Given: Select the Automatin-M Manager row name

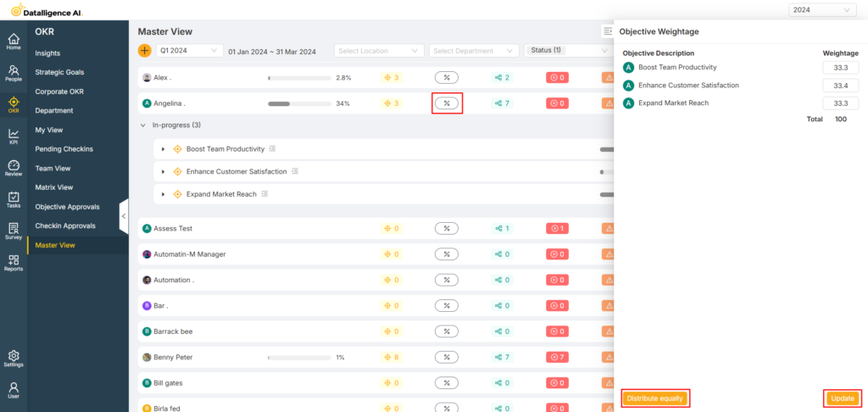Looking at the screenshot, I should click(x=189, y=254).
